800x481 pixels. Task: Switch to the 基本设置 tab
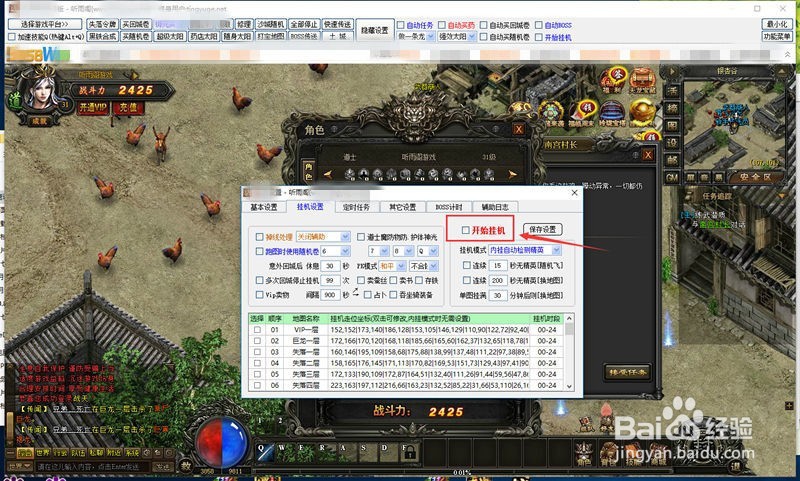coord(263,207)
